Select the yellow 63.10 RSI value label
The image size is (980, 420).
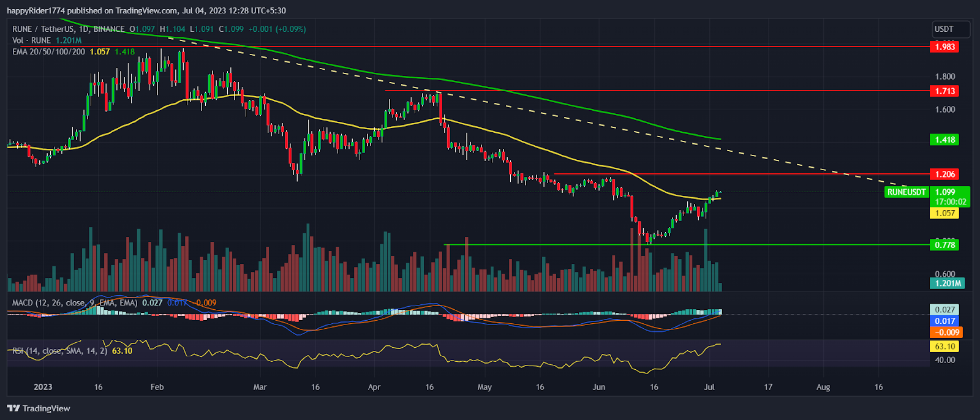pyautogui.click(x=944, y=347)
